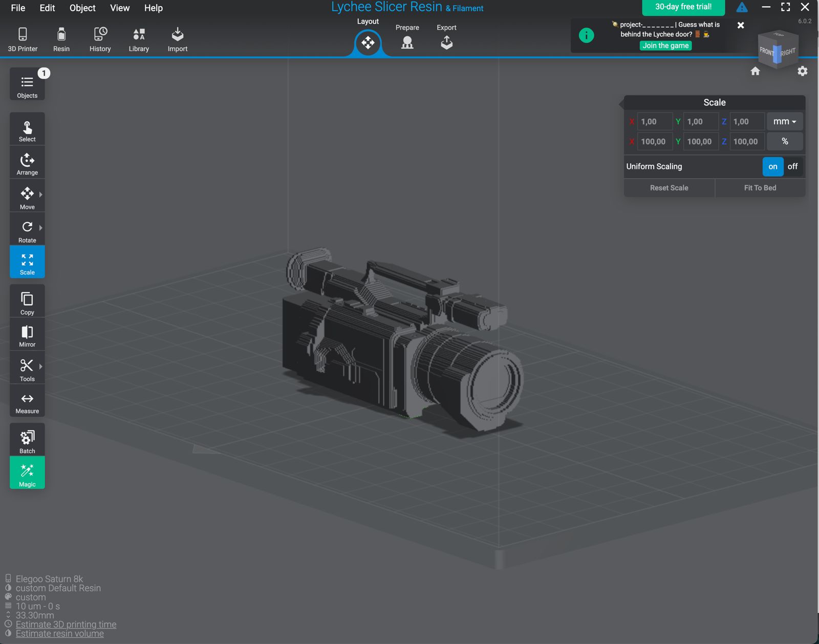Viewport: 819px width, 644px height.
Task: Switch to the Prepare tab
Action: click(407, 37)
